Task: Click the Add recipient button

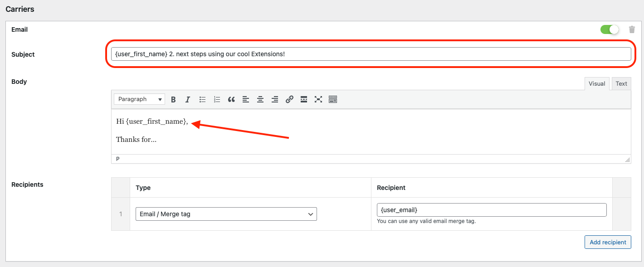Action: coord(607,242)
